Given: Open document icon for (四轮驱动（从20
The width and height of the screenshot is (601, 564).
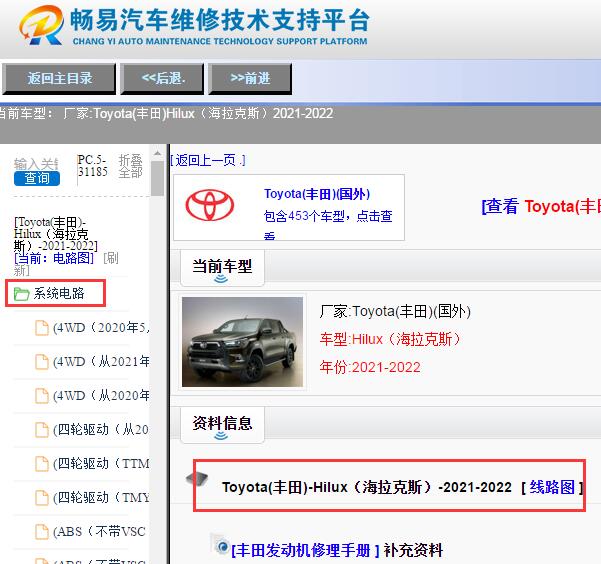Looking at the screenshot, I should click(42, 430).
